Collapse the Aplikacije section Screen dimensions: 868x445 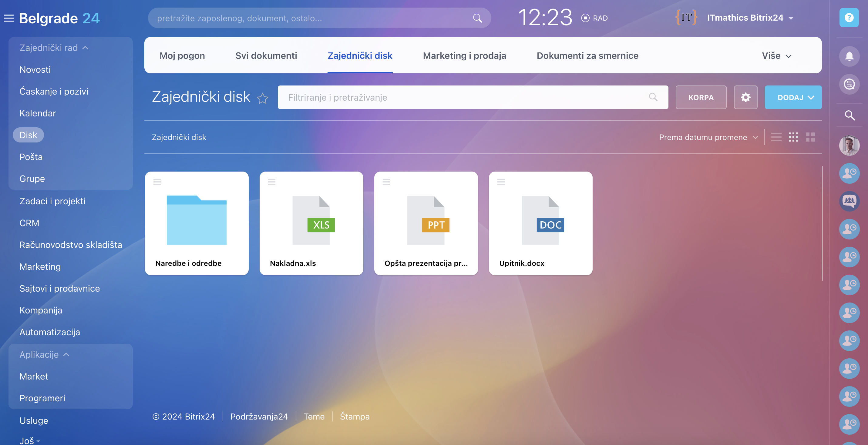click(44, 354)
